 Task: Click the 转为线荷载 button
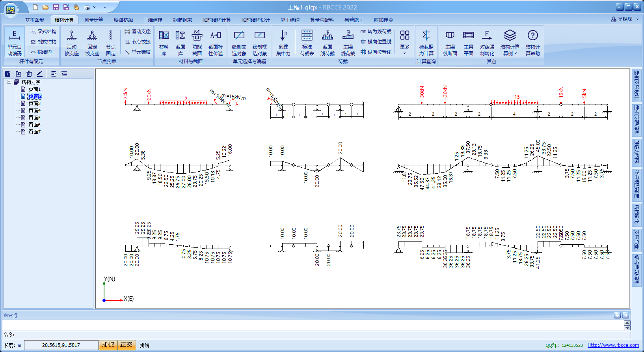coord(376,32)
